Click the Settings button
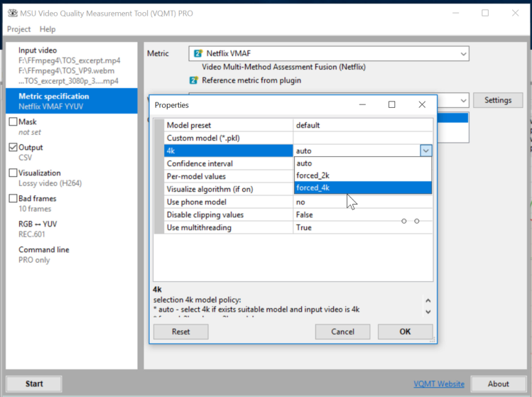The image size is (532, 397). click(498, 100)
